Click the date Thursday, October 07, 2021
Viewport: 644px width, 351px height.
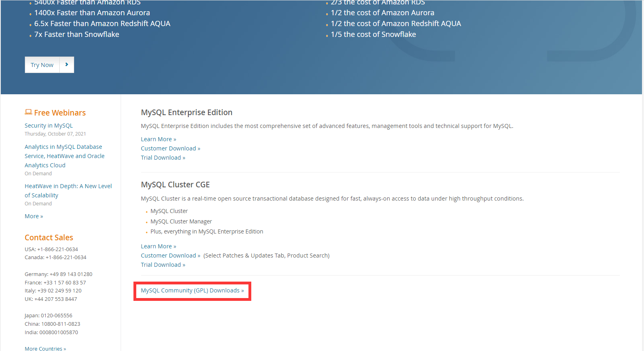tap(55, 134)
